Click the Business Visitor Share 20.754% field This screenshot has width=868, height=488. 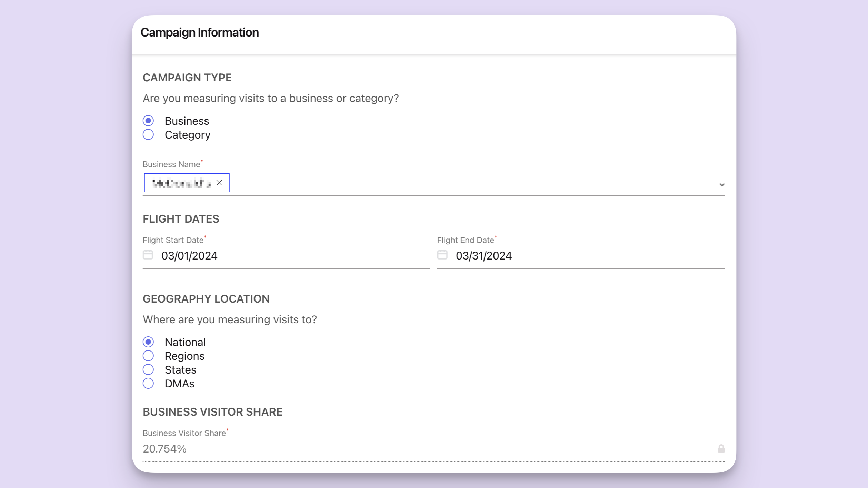coord(434,449)
